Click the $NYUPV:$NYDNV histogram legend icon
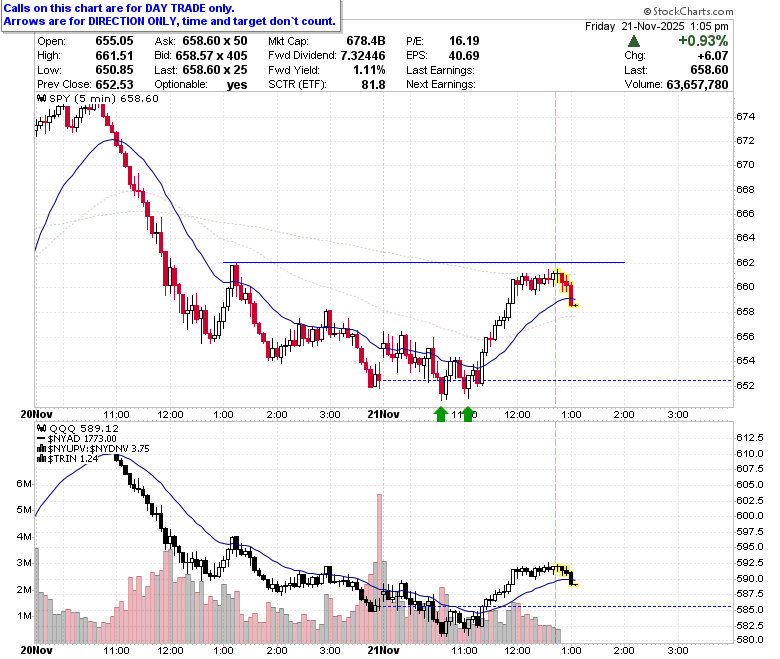This screenshot has height=659, width=780. (x=41, y=449)
